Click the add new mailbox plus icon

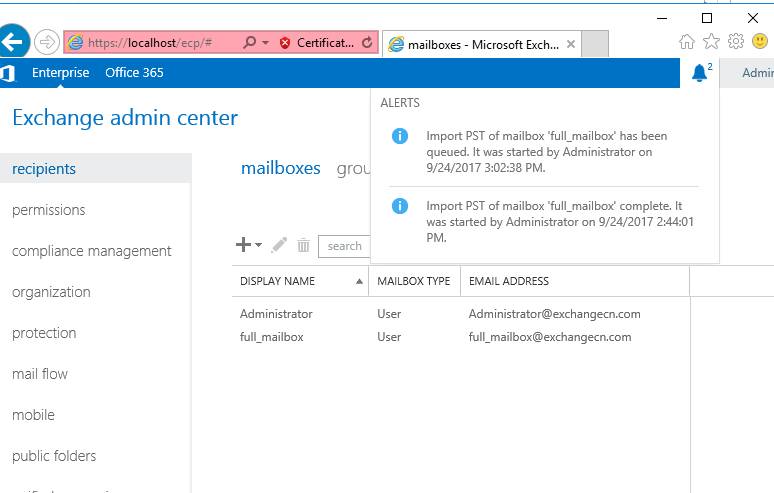coord(242,245)
